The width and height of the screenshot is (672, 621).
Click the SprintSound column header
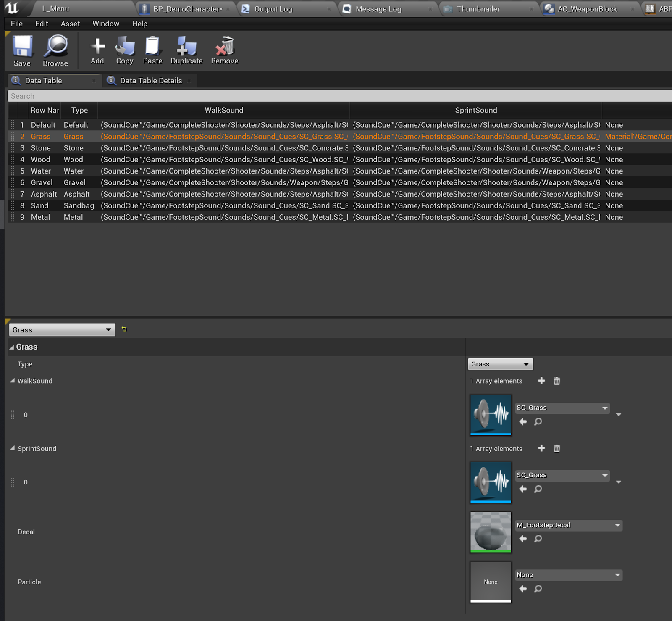coord(476,110)
